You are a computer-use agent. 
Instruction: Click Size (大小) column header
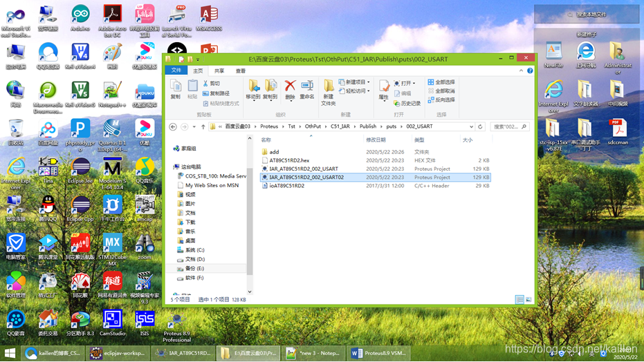475,140
